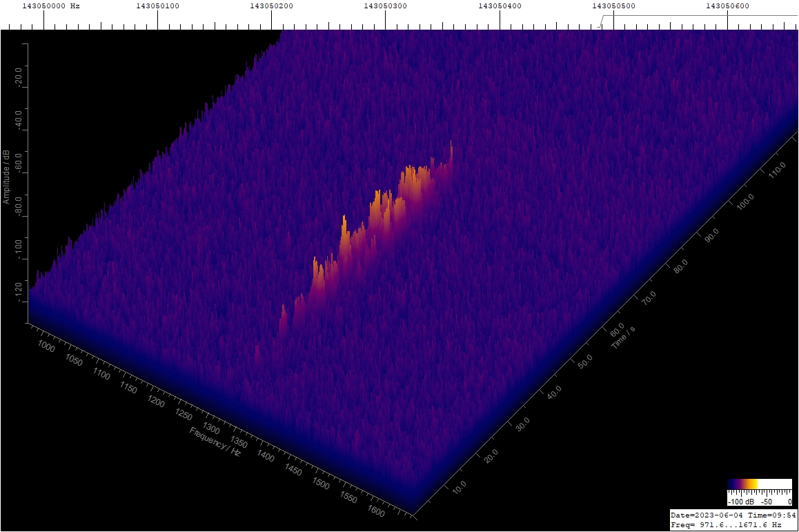Click the 80.0 time axis label

[x=680, y=266]
